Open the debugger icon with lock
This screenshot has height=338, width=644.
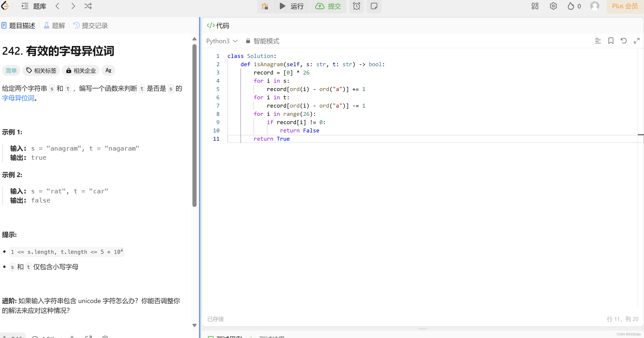tap(264, 6)
